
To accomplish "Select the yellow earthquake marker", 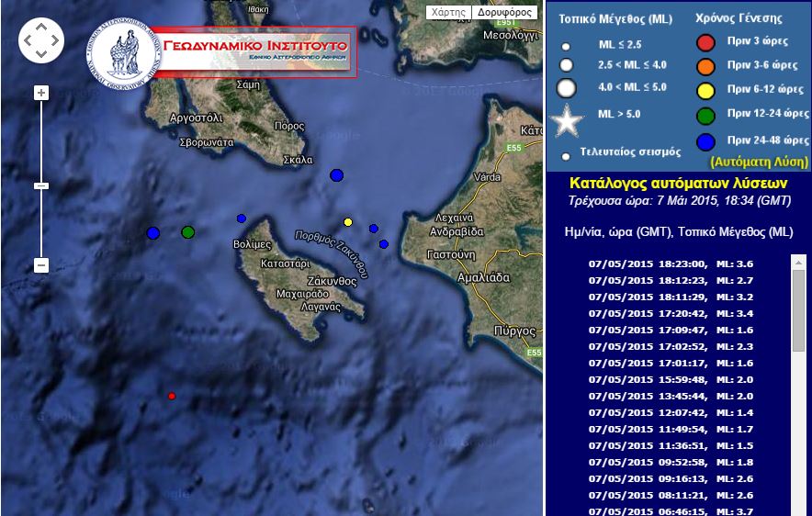I will 347,222.
